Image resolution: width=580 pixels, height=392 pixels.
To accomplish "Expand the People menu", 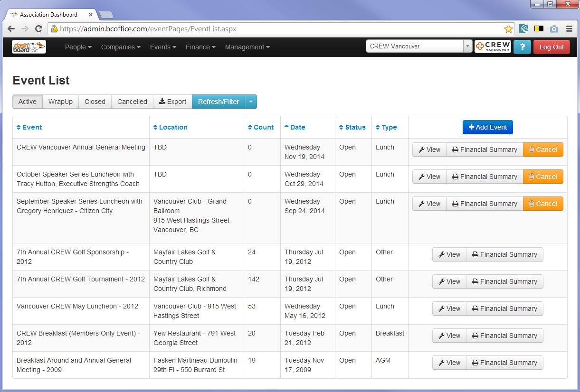I will click(78, 47).
